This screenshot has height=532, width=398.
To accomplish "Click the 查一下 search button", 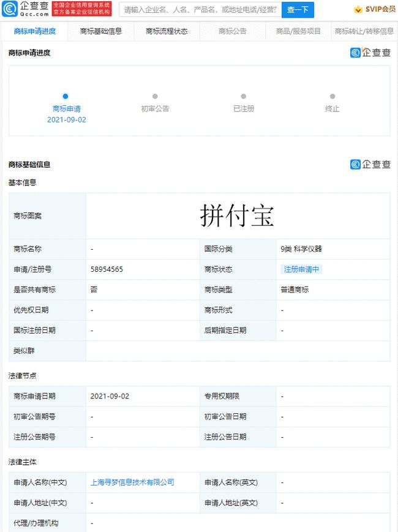I will [x=298, y=10].
